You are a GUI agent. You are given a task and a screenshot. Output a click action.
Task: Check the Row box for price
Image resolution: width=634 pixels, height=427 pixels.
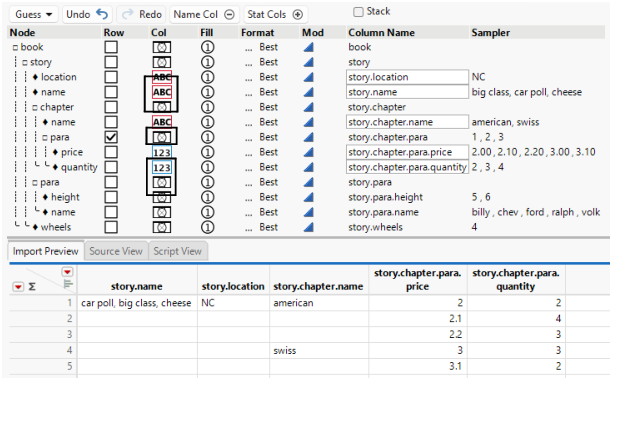click(x=111, y=152)
